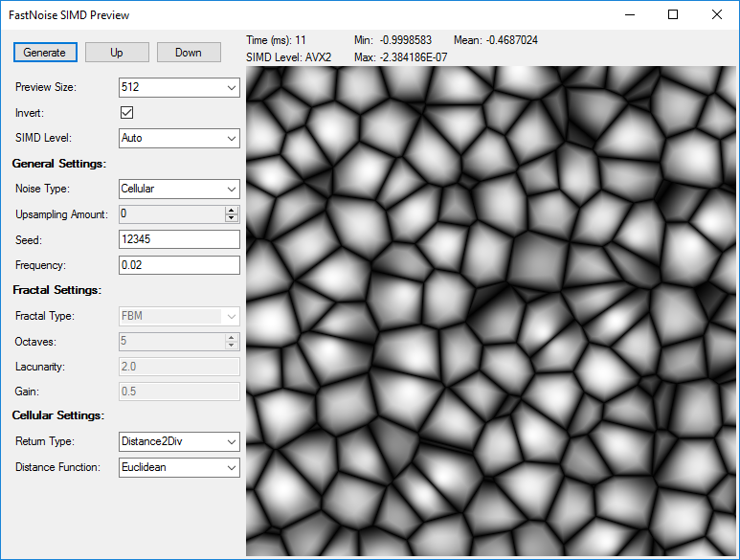Increase Upsampling Amount with up arrow
The width and height of the screenshot is (740, 560).
(231, 210)
